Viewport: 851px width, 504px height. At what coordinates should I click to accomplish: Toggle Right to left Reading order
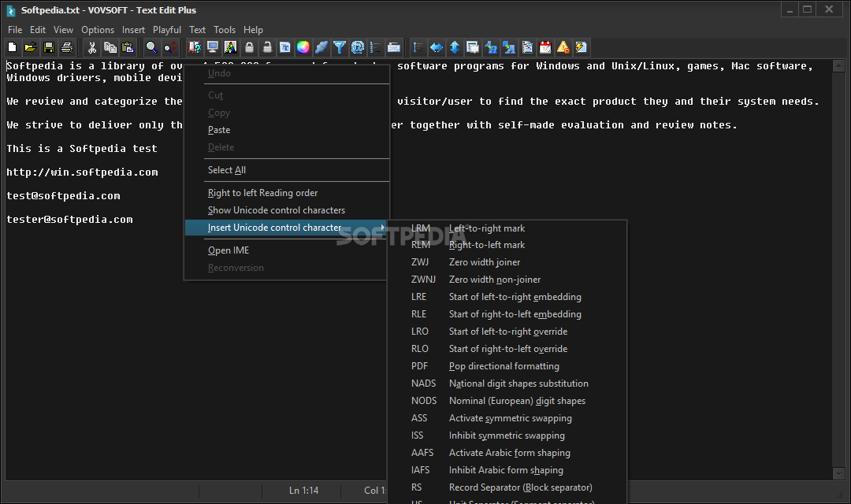point(287,193)
